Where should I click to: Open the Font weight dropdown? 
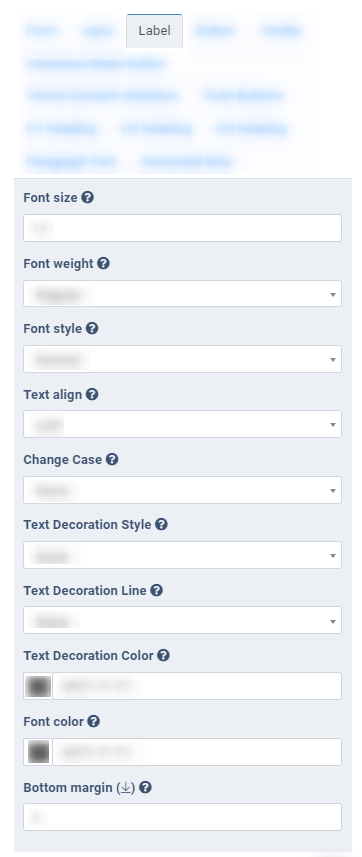point(183,294)
